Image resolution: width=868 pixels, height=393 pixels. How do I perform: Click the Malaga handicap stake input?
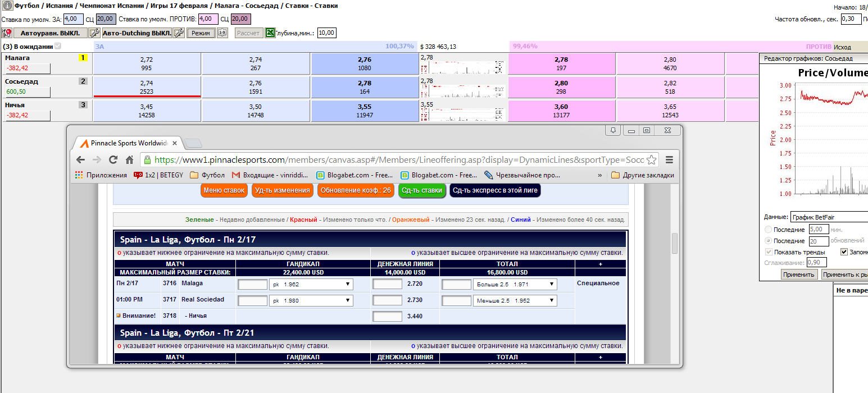point(253,285)
